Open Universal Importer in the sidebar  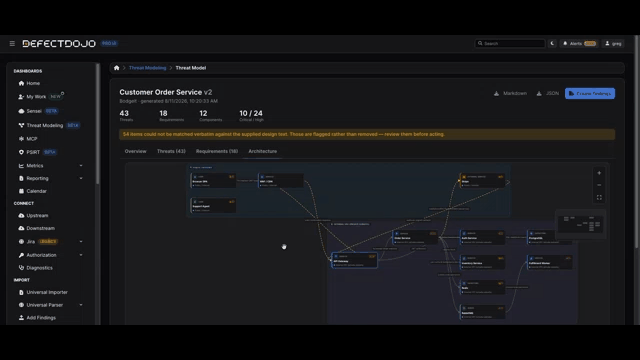pyautogui.click(x=47, y=292)
